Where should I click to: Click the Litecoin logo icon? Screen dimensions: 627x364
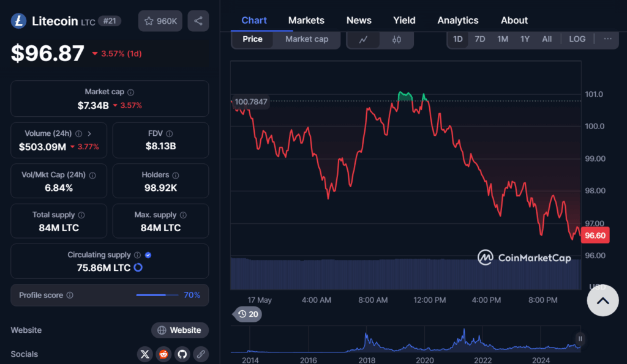pyautogui.click(x=18, y=21)
